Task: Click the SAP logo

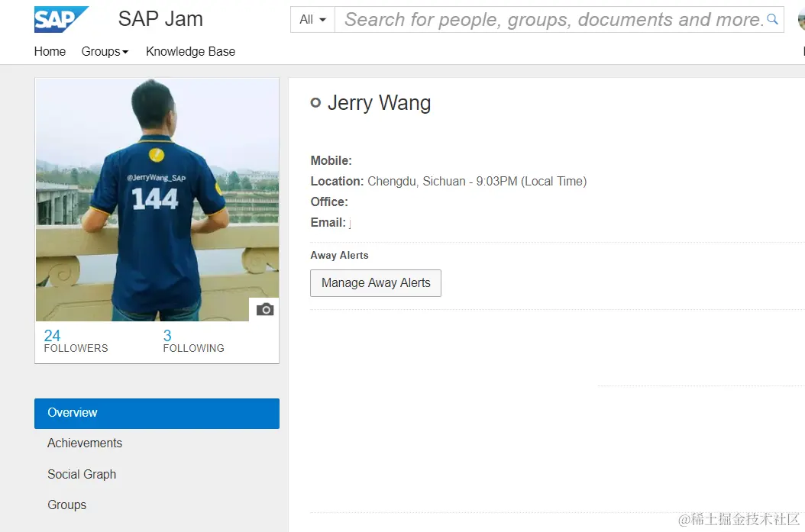Action: click(61, 20)
